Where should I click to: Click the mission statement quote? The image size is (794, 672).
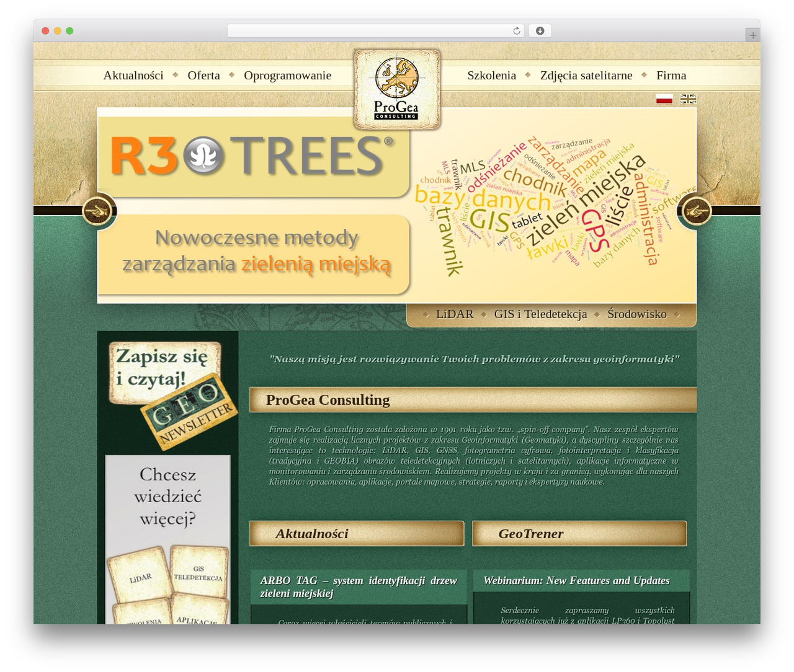point(475,359)
